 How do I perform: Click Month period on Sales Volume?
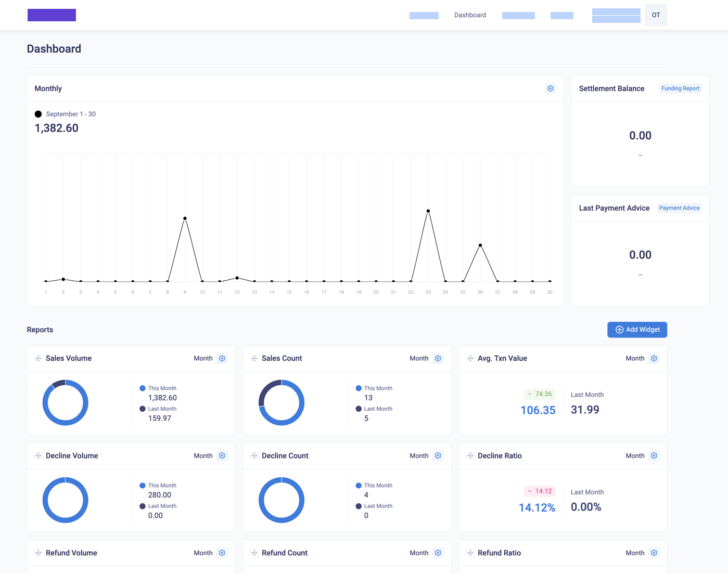(x=203, y=358)
